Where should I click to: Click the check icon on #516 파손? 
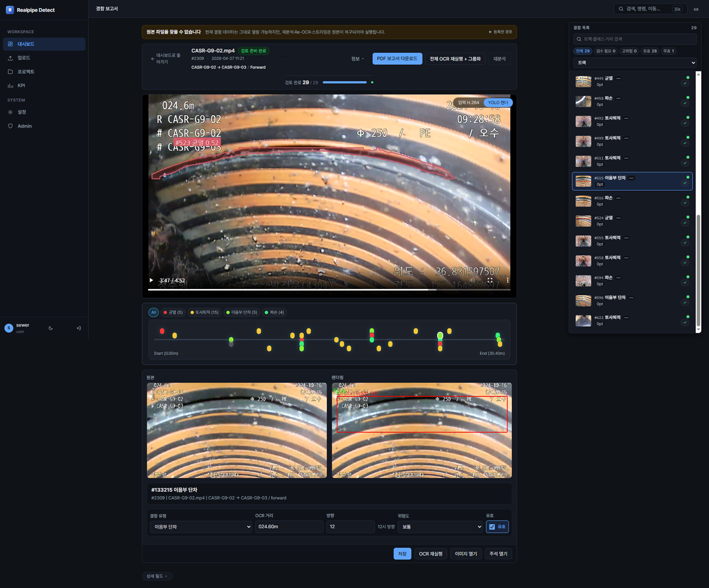(x=685, y=203)
